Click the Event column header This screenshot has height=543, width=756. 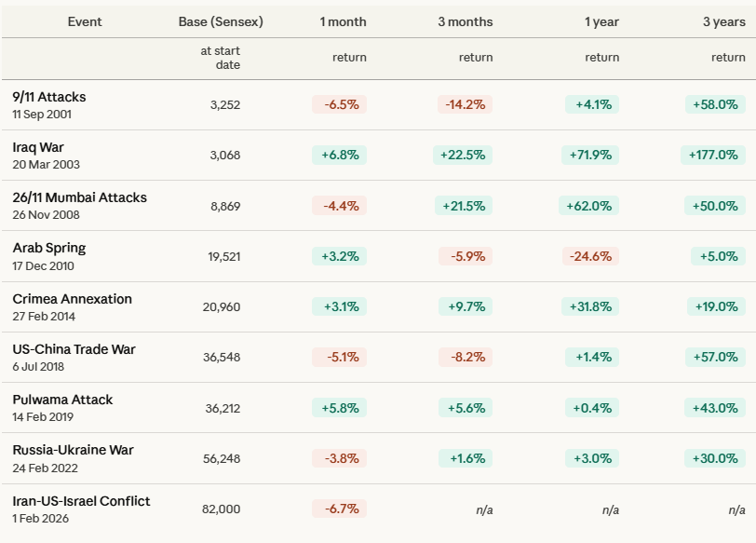pos(85,21)
